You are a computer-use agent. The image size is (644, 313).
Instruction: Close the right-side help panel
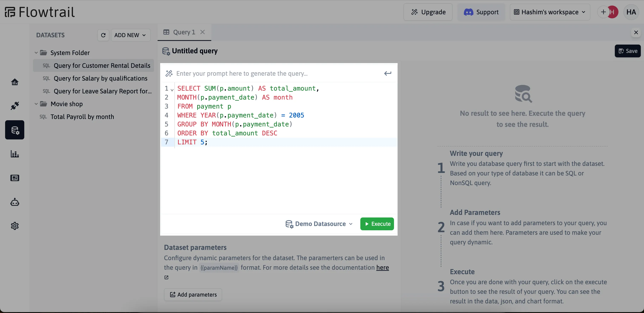pos(636,32)
